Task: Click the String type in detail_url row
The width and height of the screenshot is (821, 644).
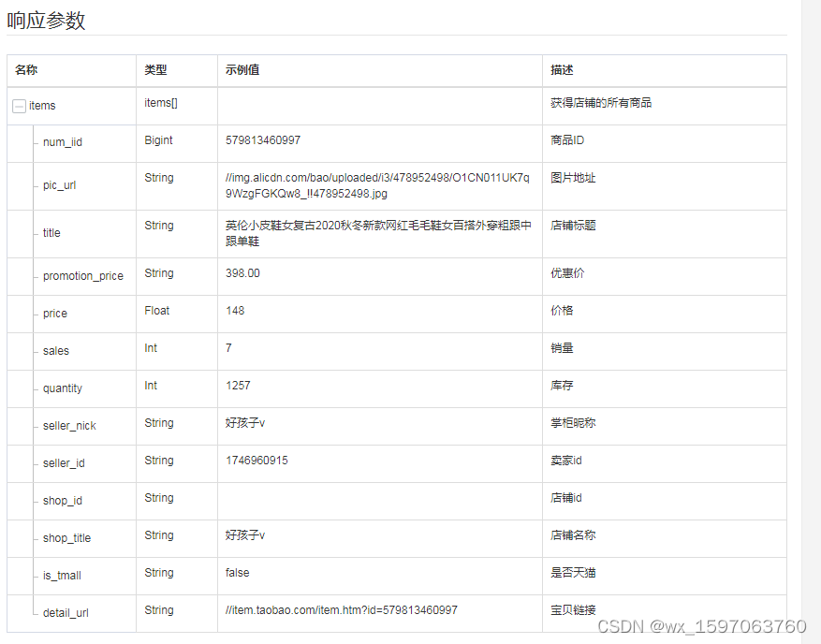Action: (x=158, y=610)
